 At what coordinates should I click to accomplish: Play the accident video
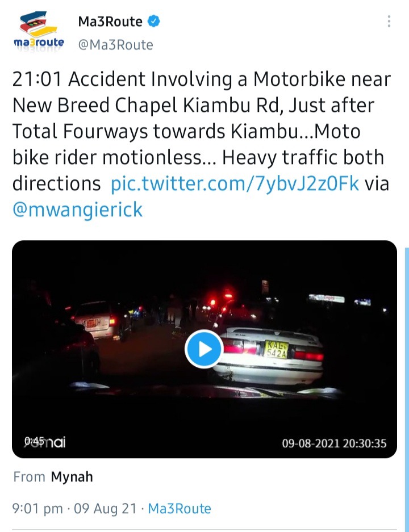(204, 349)
